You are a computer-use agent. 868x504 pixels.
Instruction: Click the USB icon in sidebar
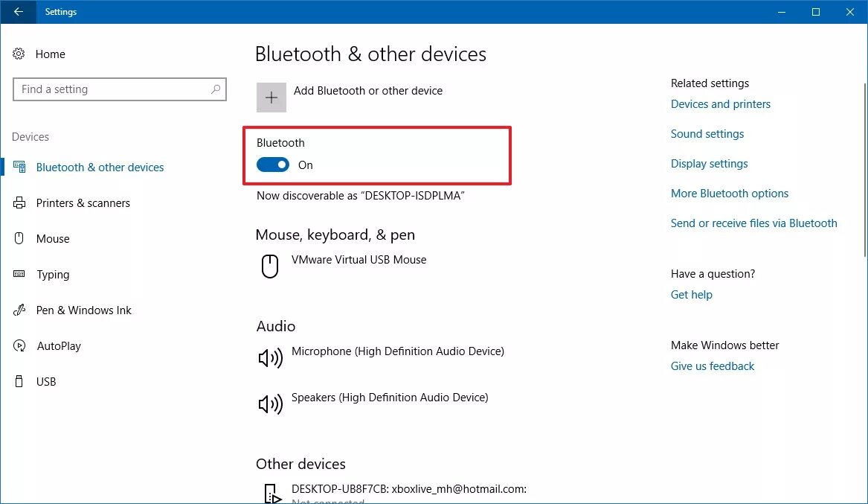click(x=19, y=382)
